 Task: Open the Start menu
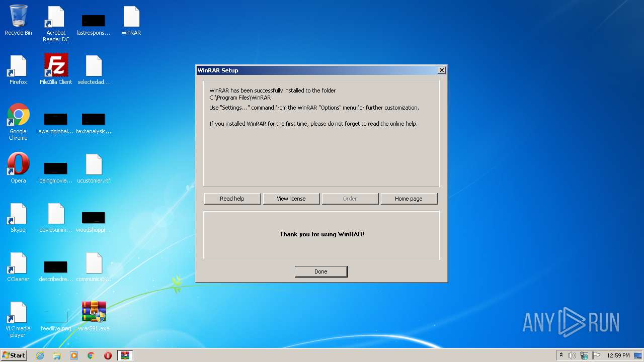pyautogui.click(x=14, y=355)
